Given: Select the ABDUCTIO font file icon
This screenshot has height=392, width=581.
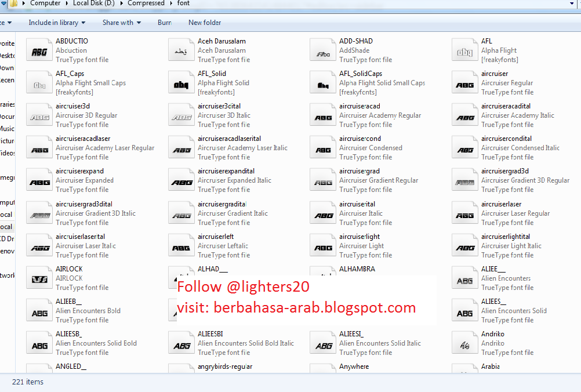Looking at the screenshot, I should [39, 51].
